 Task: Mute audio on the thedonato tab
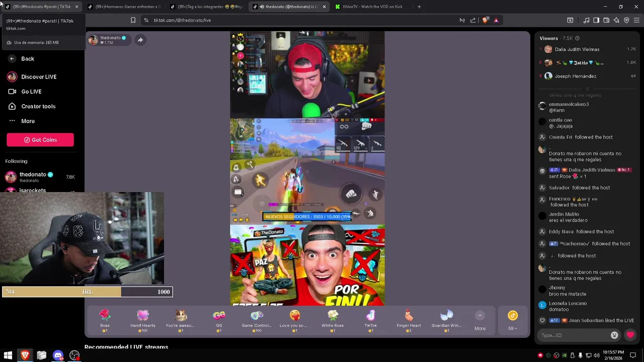coord(262,7)
